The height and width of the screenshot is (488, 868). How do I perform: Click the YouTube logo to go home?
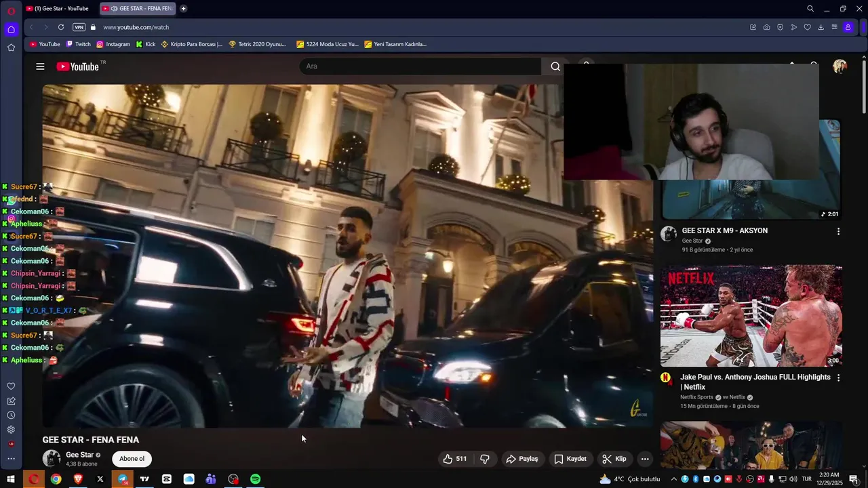(77, 66)
